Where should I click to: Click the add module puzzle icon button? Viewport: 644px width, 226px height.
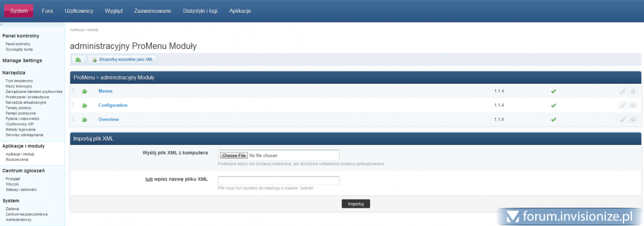78,60
